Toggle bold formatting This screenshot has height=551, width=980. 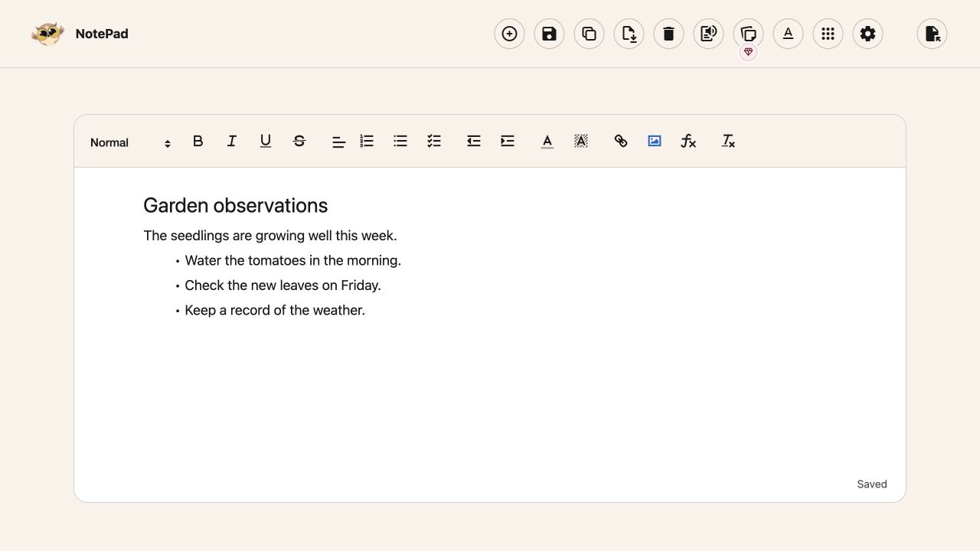[198, 141]
